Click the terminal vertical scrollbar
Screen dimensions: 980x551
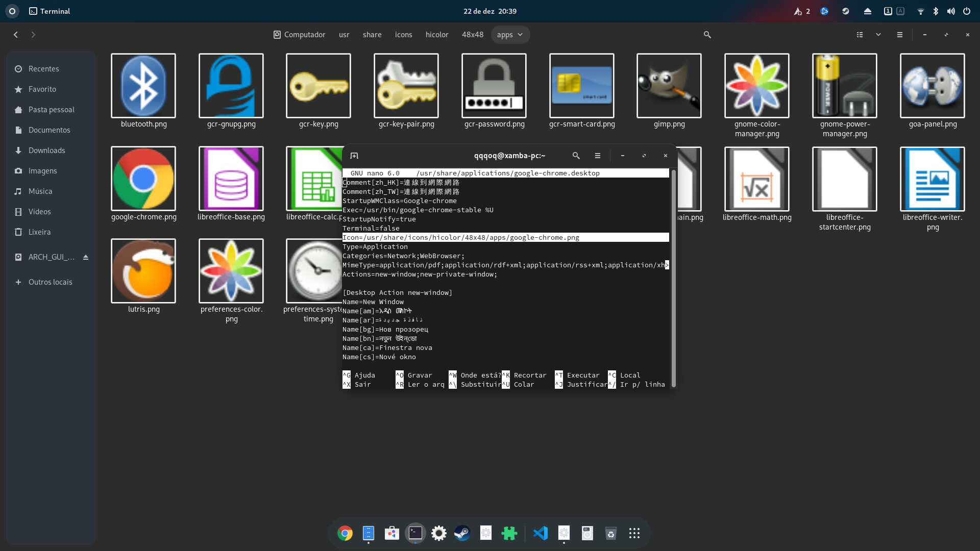[673, 278]
